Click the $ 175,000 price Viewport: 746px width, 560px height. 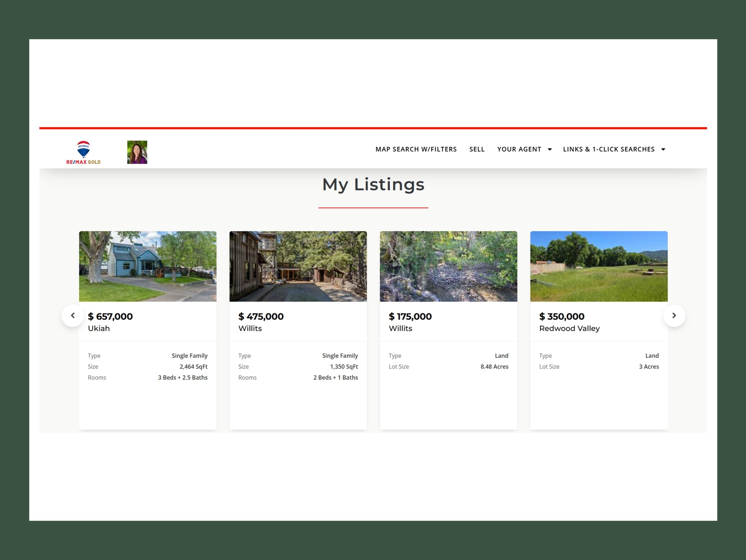pyautogui.click(x=410, y=316)
